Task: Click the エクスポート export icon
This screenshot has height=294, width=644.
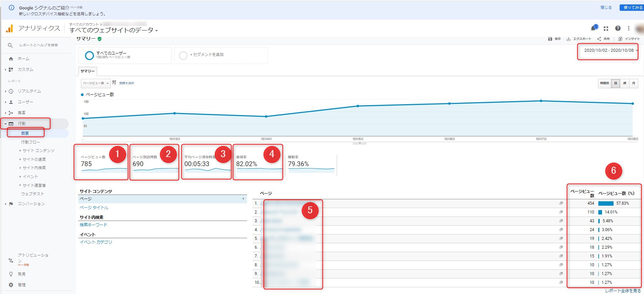Action: point(569,39)
